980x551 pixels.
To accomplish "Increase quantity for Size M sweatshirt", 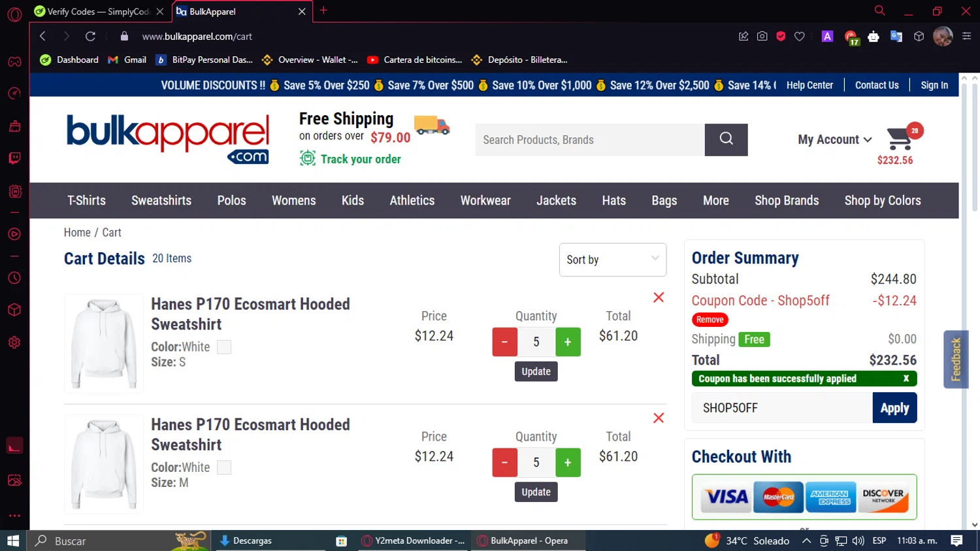I will click(568, 463).
